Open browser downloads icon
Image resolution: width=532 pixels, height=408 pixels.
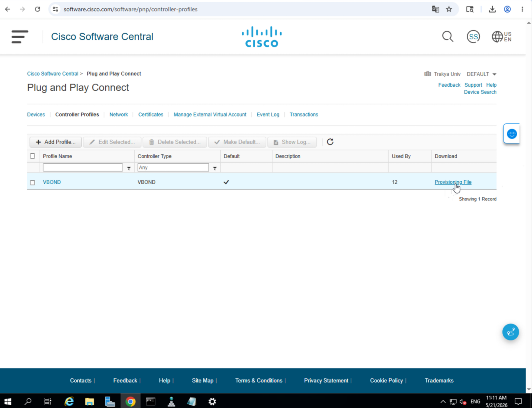tap(492, 9)
